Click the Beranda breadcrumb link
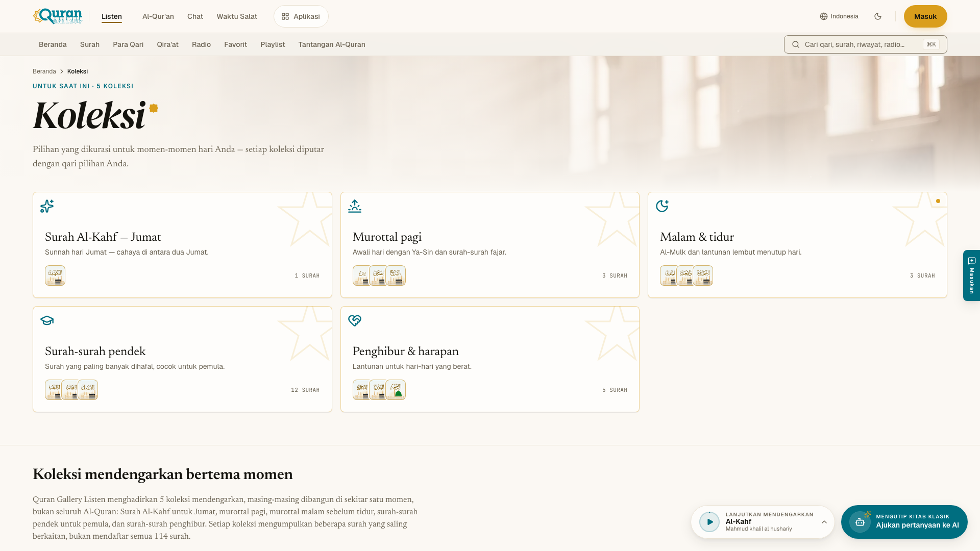This screenshot has width=980, height=551. 44,71
